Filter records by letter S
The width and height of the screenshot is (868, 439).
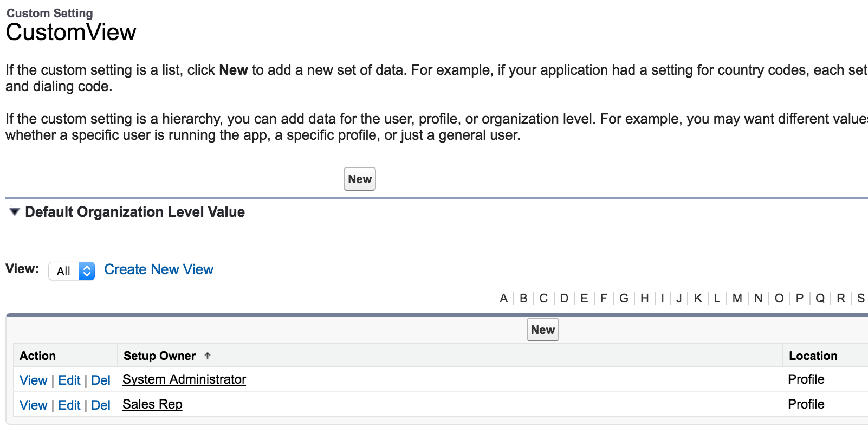coord(860,299)
